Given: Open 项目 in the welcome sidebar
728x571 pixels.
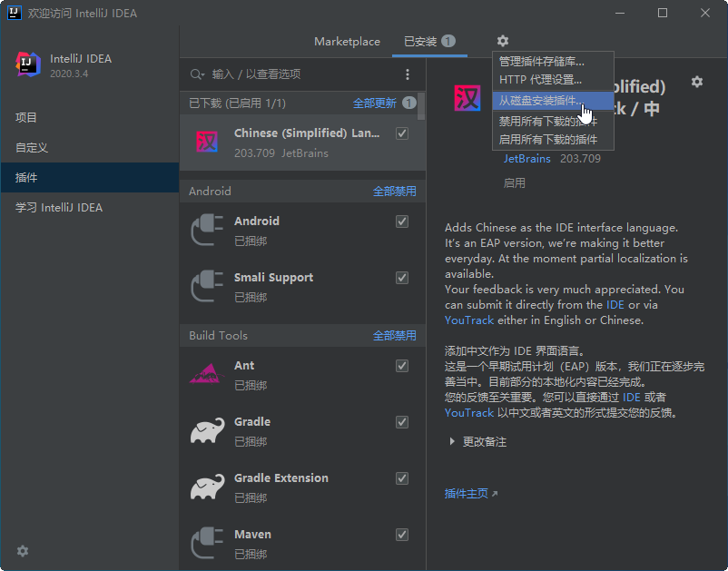Looking at the screenshot, I should click(90, 117).
